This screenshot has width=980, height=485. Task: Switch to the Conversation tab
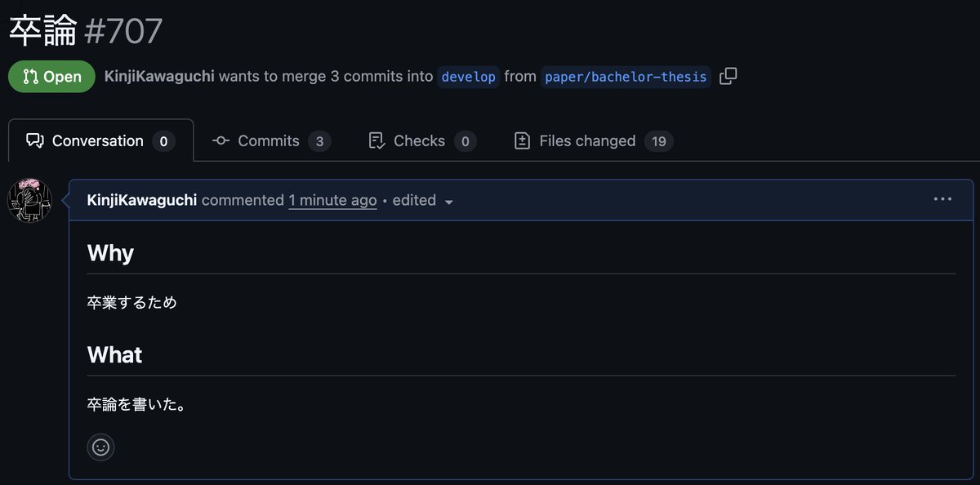point(100,141)
